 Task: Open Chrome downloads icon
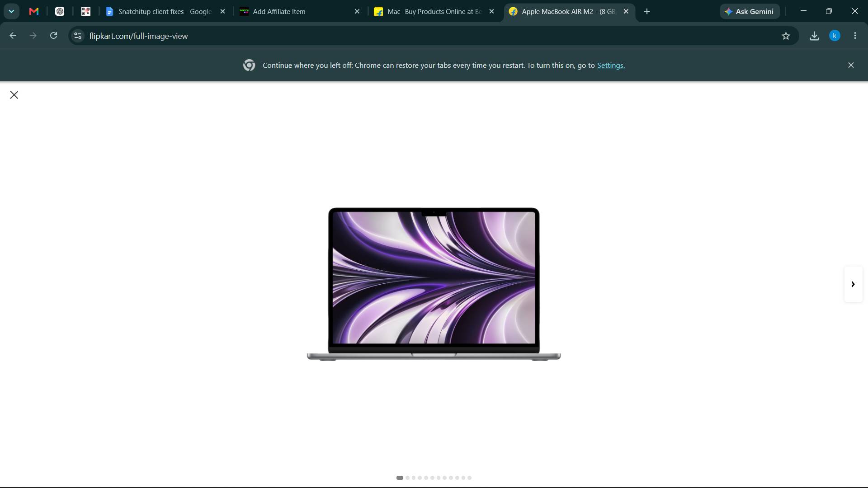coord(814,36)
